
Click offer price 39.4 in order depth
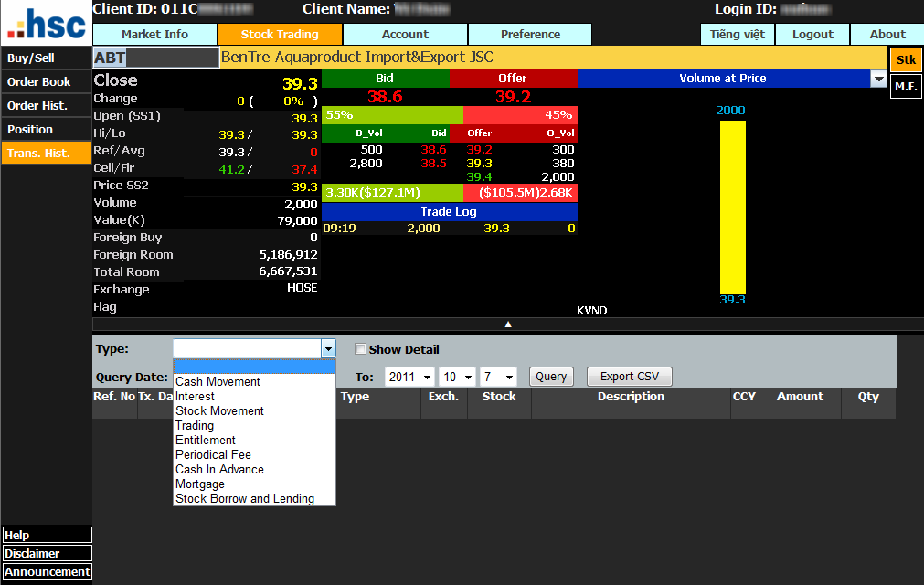[479, 176]
